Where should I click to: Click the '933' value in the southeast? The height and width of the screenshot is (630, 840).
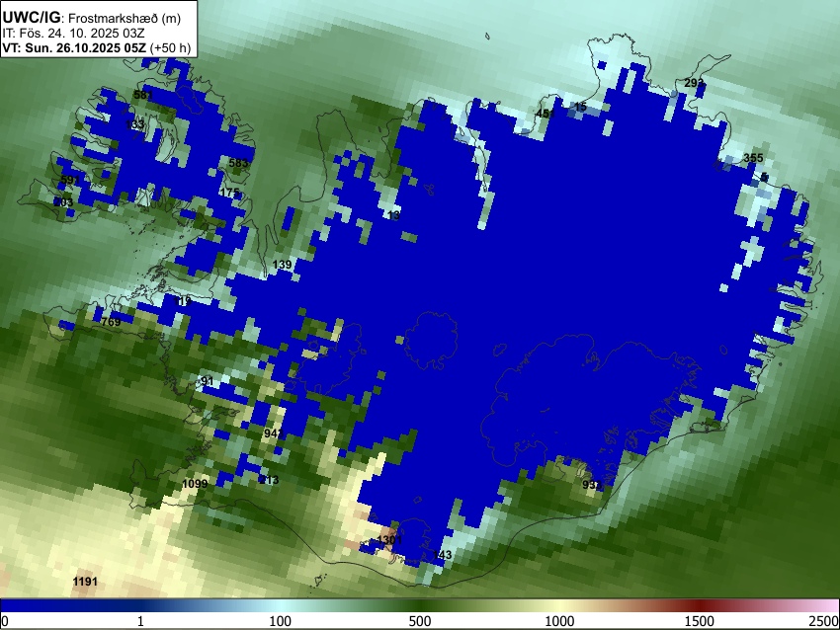(592, 485)
